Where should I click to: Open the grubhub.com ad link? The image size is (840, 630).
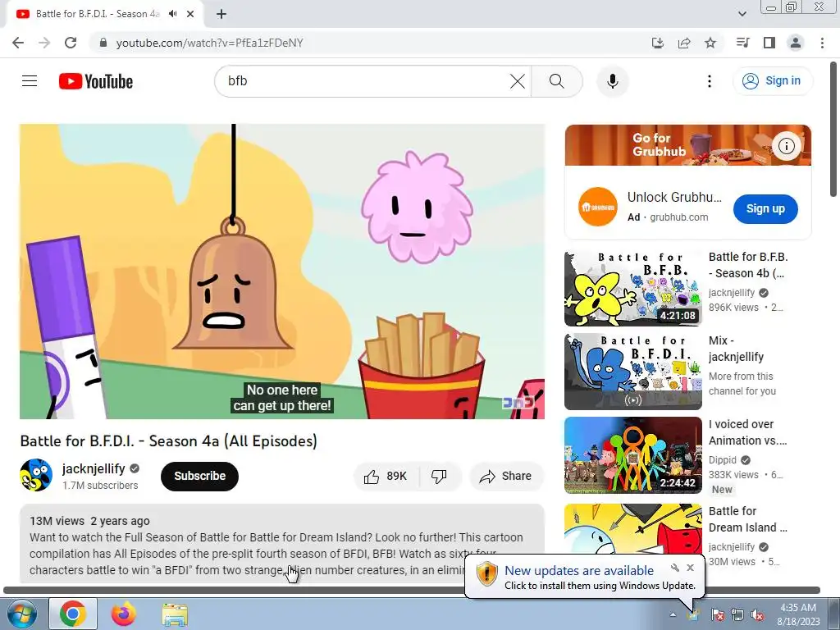678,217
